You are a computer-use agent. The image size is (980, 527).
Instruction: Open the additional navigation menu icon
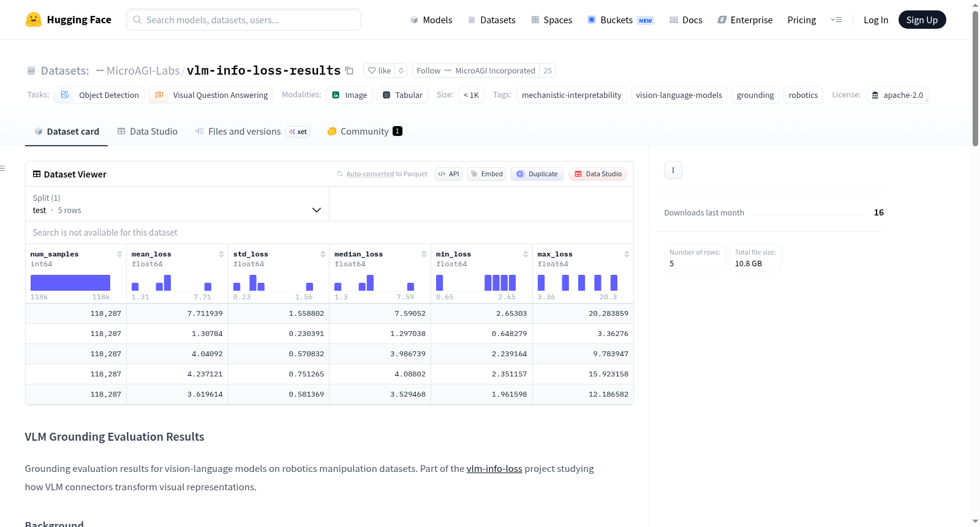836,20
